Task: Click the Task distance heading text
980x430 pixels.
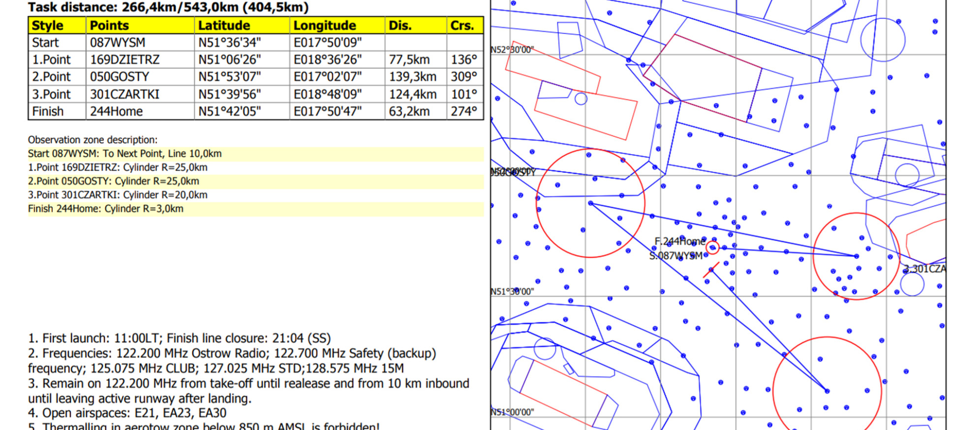Action: tap(168, 7)
